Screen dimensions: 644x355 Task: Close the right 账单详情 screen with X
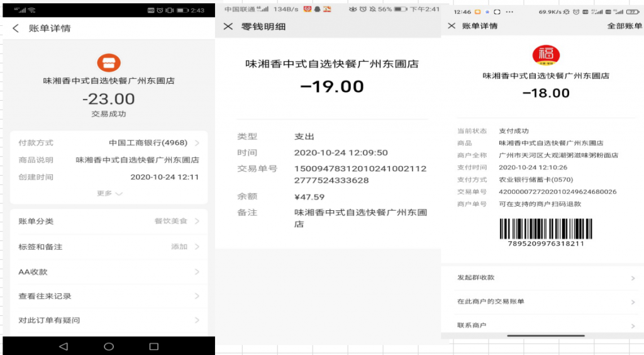pos(451,26)
